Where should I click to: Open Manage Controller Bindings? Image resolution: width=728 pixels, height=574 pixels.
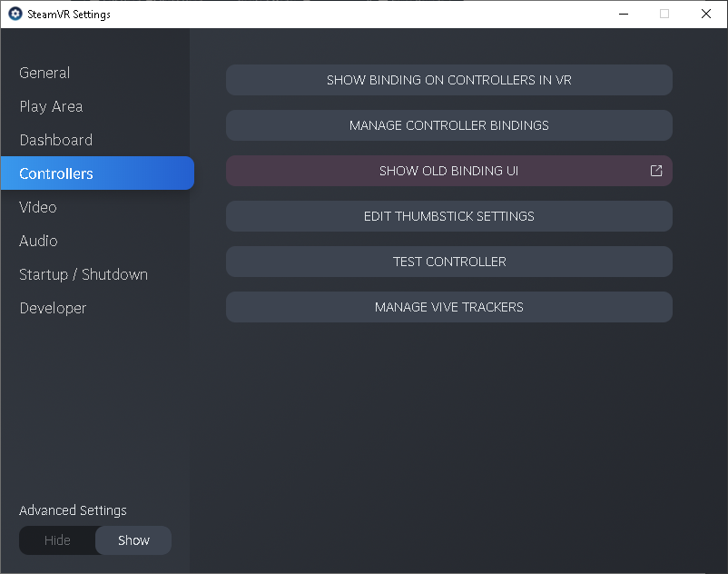pyautogui.click(x=448, y=125)
